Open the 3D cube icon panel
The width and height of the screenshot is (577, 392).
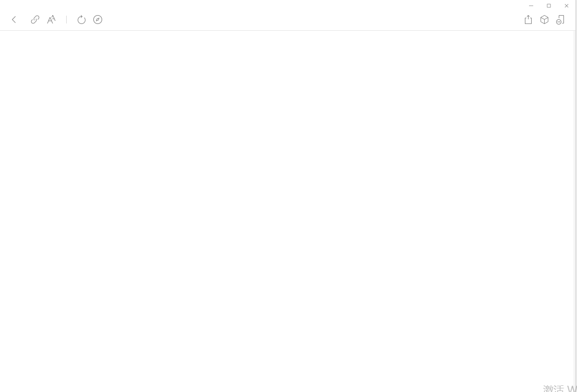(544, 19)
